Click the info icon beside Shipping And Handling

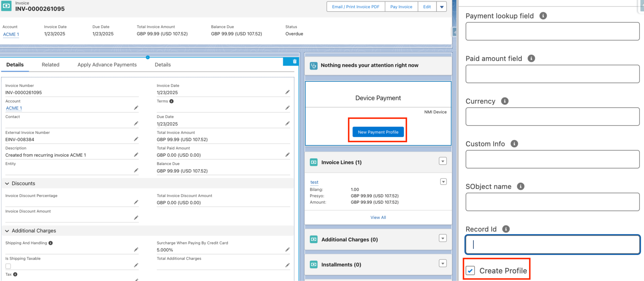[51, 243]
